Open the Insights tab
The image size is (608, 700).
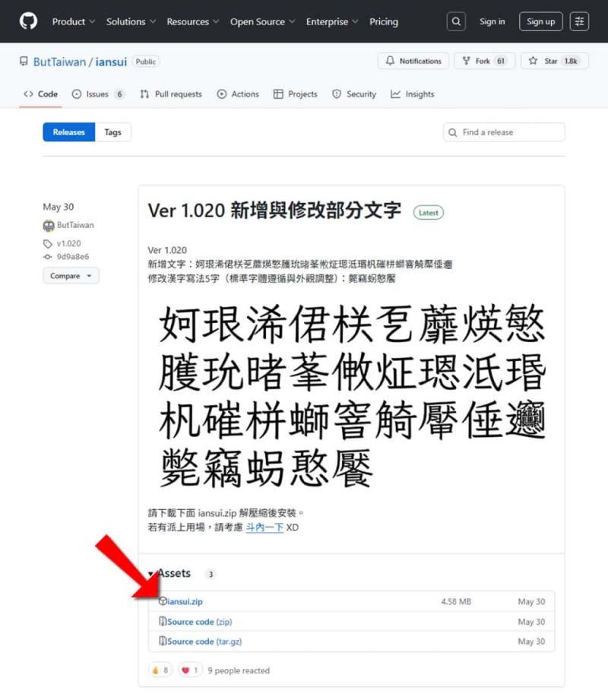[413, 94]
